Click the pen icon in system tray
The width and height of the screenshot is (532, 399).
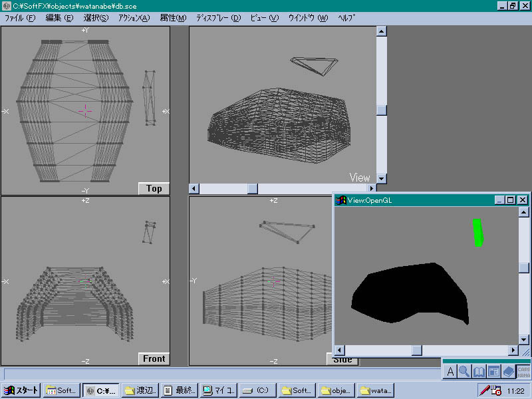click(485, 391)
